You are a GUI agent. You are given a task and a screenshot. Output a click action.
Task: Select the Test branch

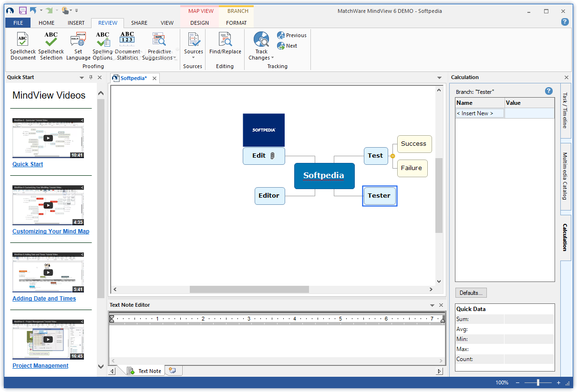[376, 156]
